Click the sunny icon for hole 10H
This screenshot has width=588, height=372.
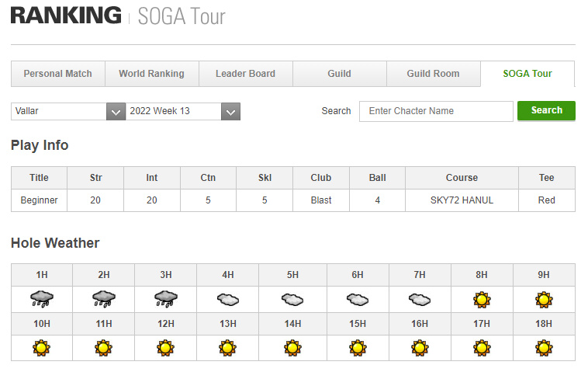click(42, 347)
